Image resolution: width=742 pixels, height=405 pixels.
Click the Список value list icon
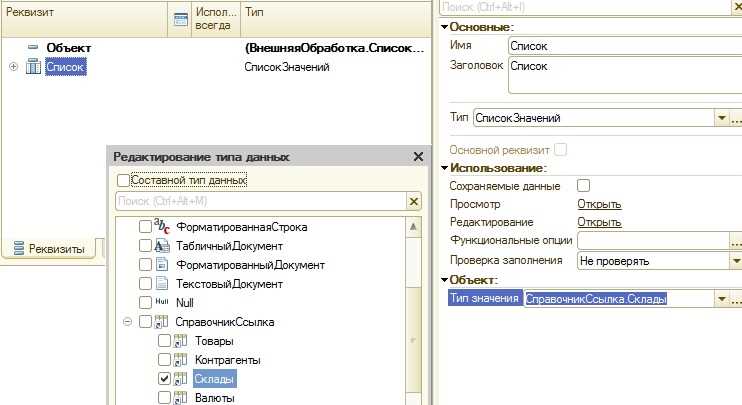point(33,67)
